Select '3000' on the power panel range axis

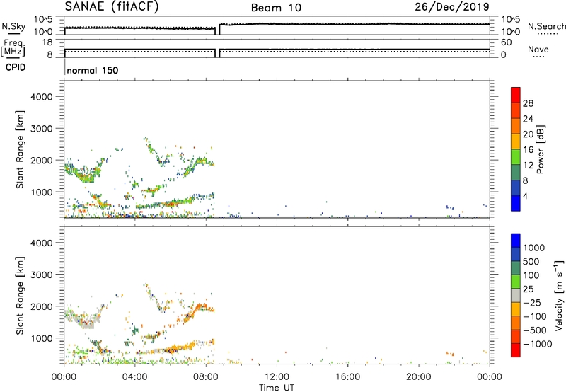(x=42, y=129)
